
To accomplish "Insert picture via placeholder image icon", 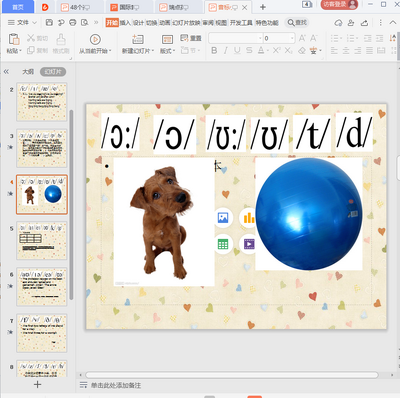I will pyautogui.click(x=223, y=218).
